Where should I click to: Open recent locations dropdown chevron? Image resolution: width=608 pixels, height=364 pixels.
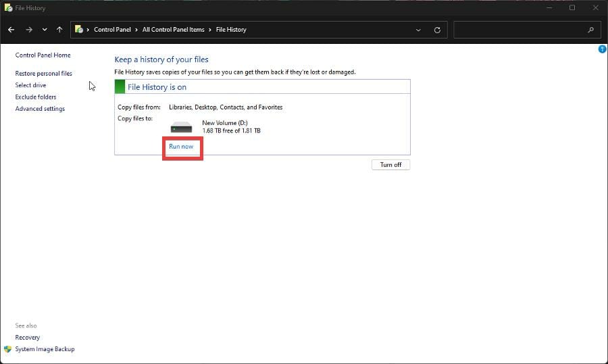click(45, 30)
